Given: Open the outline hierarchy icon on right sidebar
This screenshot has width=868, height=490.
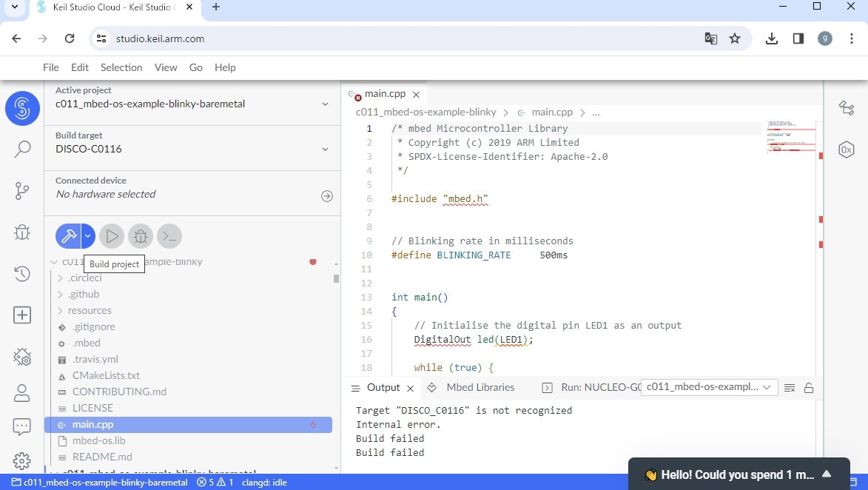Looking at the screenshot, I should 847,107.
